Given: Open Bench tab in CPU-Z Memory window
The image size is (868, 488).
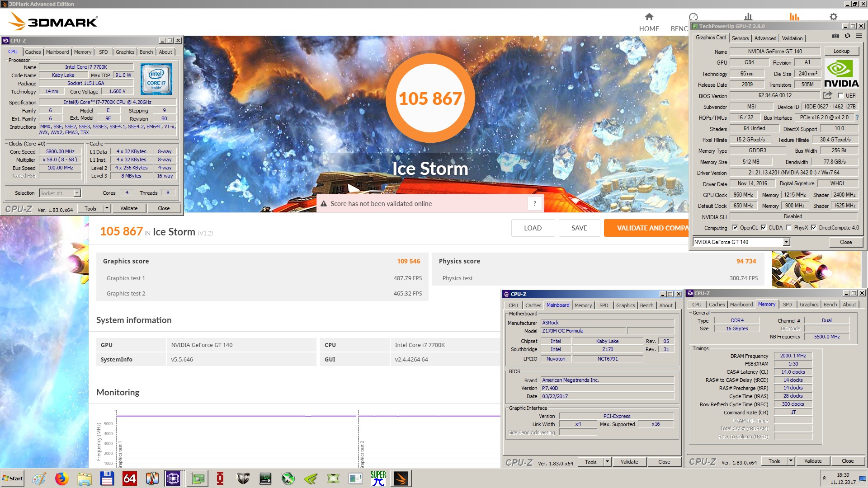Looking at the screenshot, I should pos(830,305).
